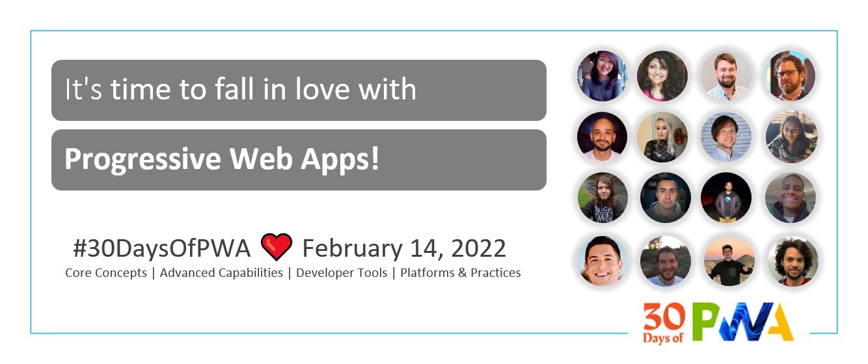
Task: Open avatar of woman in patterned floral top
Action: pos(791,136)
